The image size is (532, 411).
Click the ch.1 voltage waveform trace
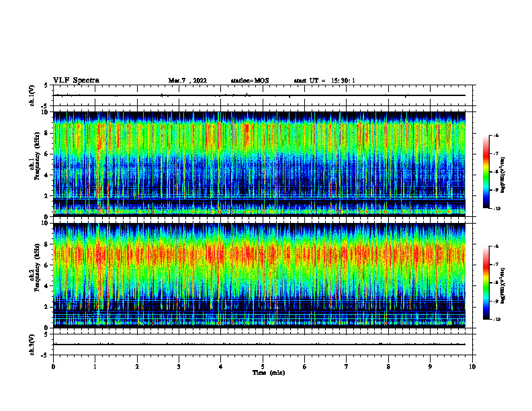(259, 95)
